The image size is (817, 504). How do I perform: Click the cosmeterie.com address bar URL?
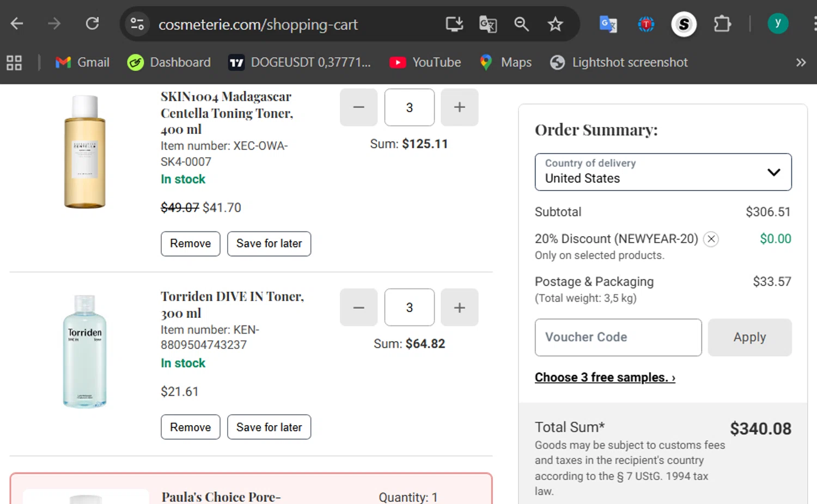258,24
